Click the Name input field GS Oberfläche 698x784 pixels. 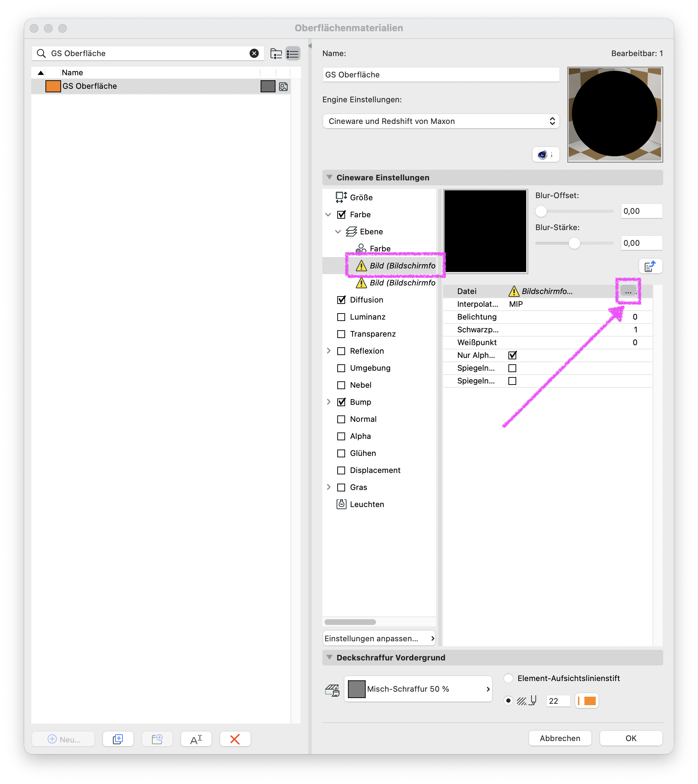coord(441,75)
